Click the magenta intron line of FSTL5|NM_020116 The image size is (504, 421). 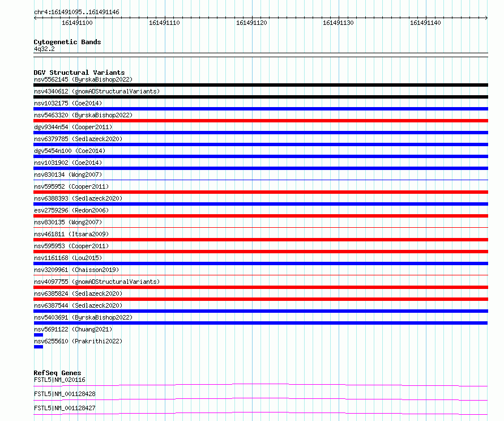[260, 385]
